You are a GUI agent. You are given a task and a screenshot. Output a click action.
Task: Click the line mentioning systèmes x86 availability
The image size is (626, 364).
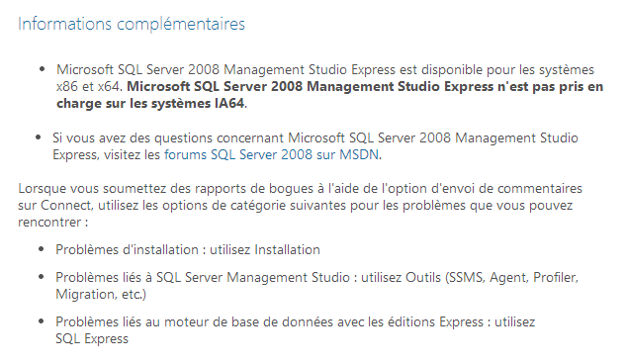[x=325, y=70]
